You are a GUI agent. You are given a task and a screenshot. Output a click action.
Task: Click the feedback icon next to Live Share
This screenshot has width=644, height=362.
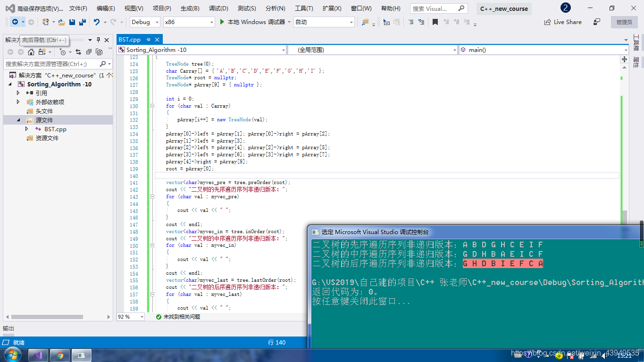pos(597,22)
